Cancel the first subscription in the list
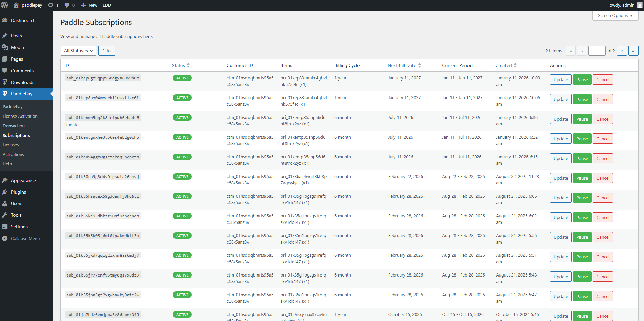This screenshot has height=321, width=644. pyautogui.click(x=603, y=79)
